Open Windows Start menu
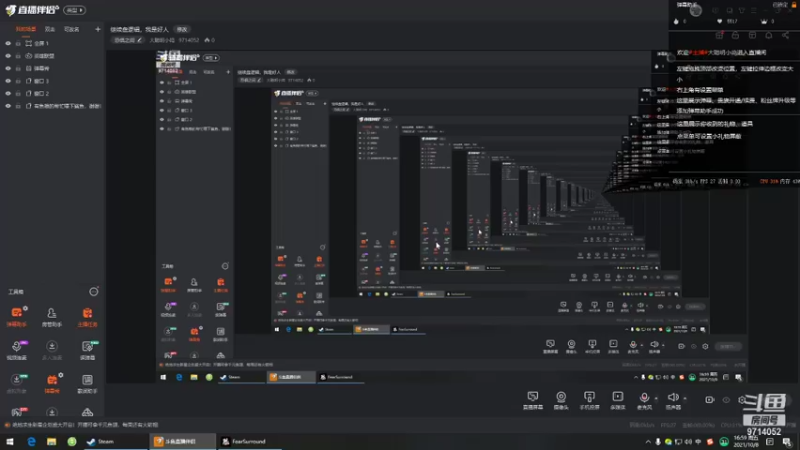 [x=10, y=442]
